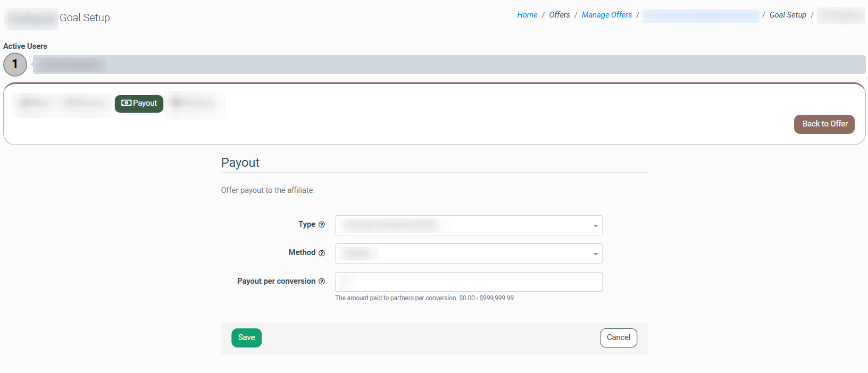Viewport: 868px width, 373px height.
Task: Open the tab immediately right of Payout
Action: (195, 104)
